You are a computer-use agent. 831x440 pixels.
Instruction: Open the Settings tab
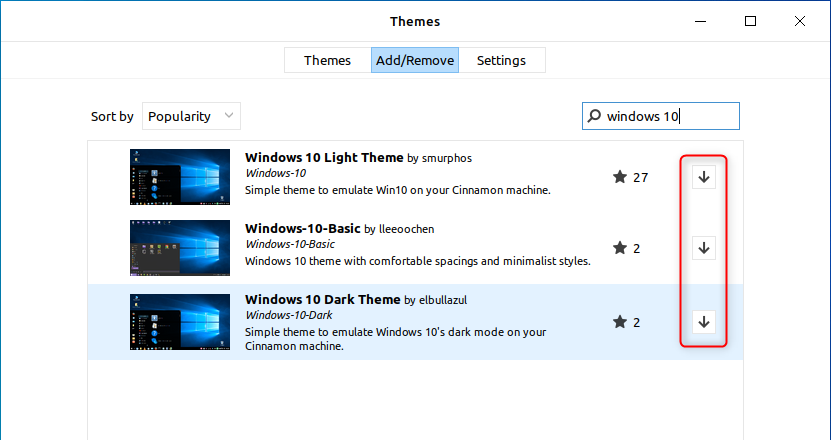501,60
